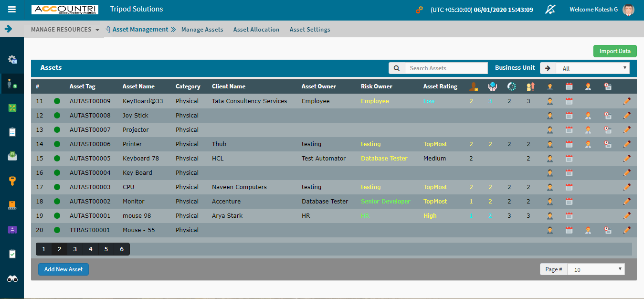Open calendar icon for Joy Stick row
Viewport: 644px width, 299px height.
pos(569,116)
